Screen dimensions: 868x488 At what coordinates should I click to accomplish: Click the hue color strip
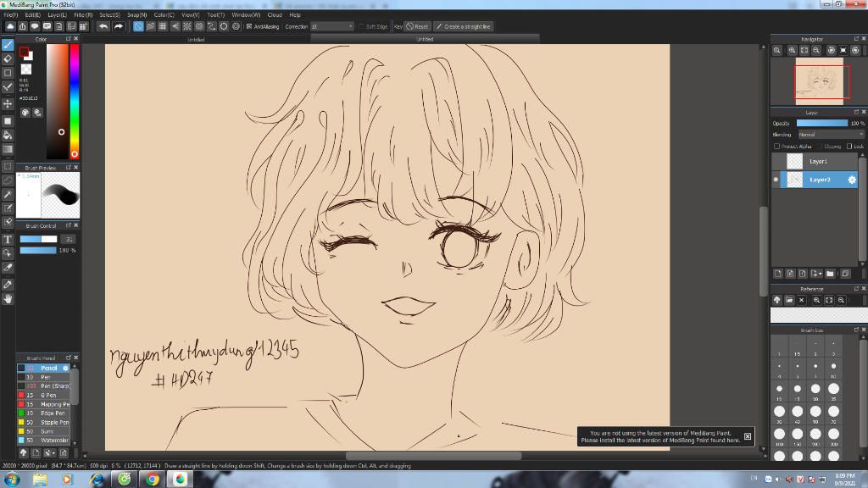pyautogui.click(x=75, y=102)
